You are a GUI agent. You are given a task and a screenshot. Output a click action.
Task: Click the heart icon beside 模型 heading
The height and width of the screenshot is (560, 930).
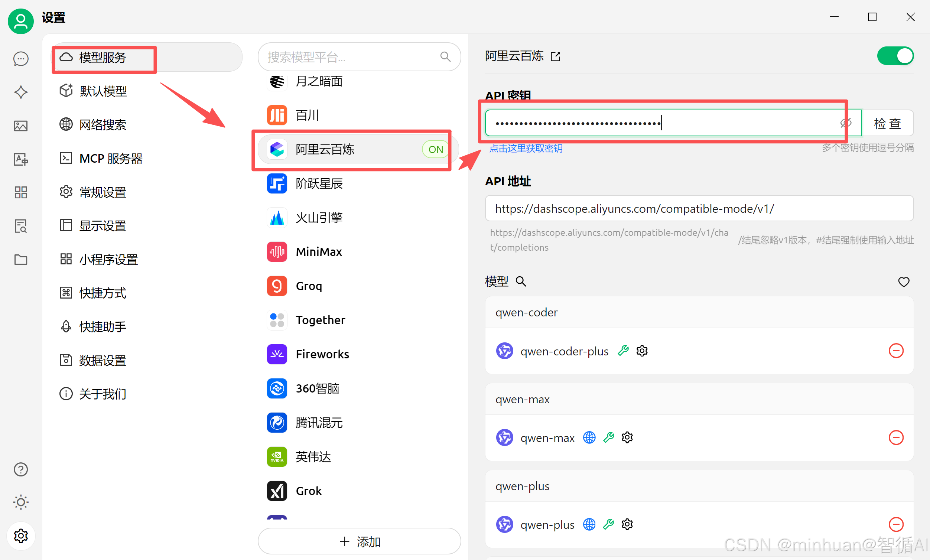coord(904,282)
